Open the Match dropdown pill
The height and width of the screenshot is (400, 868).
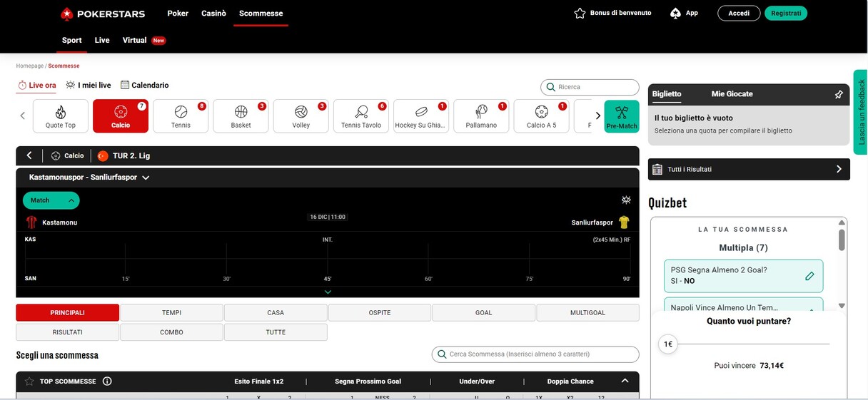point(51,200)
